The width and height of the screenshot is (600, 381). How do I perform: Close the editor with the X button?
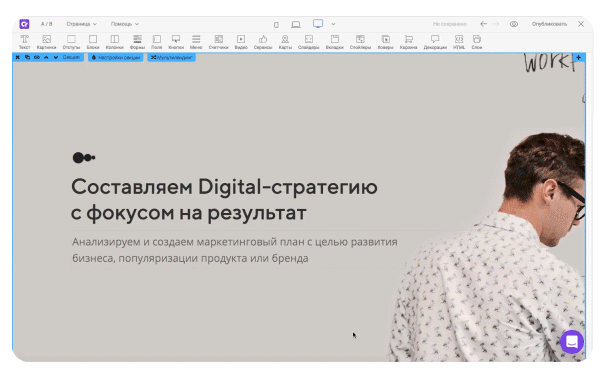coord(580,24)
